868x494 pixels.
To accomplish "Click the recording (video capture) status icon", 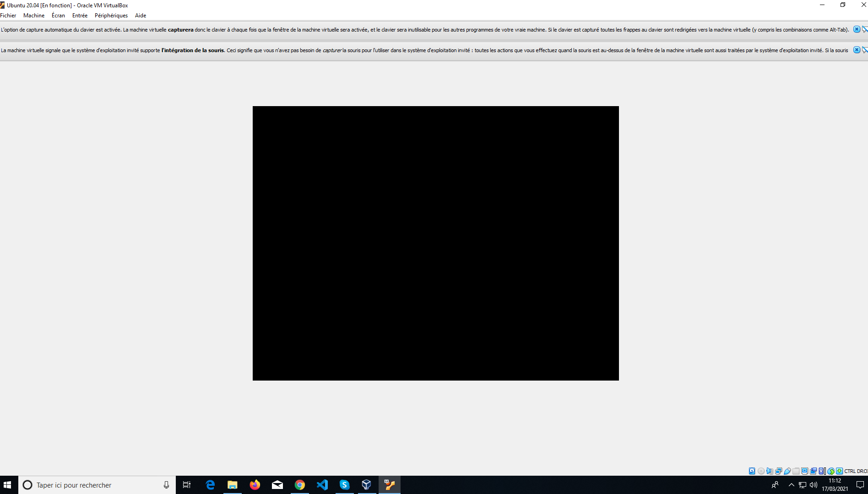I will pos(814,471).
